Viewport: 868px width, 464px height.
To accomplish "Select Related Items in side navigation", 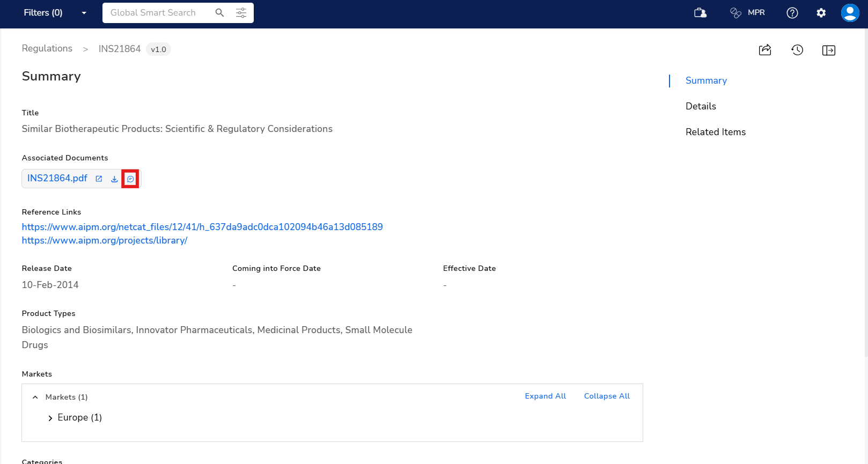I will coord(716,132).
